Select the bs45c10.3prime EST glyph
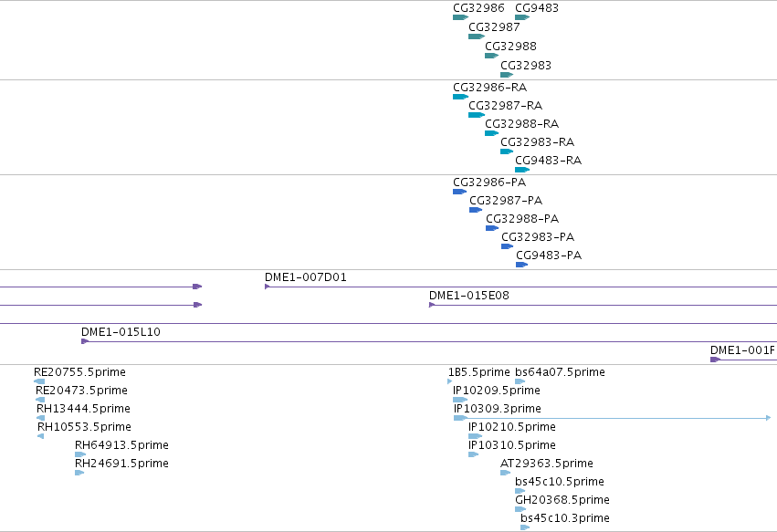777x532 pixels. pos(525,527)
